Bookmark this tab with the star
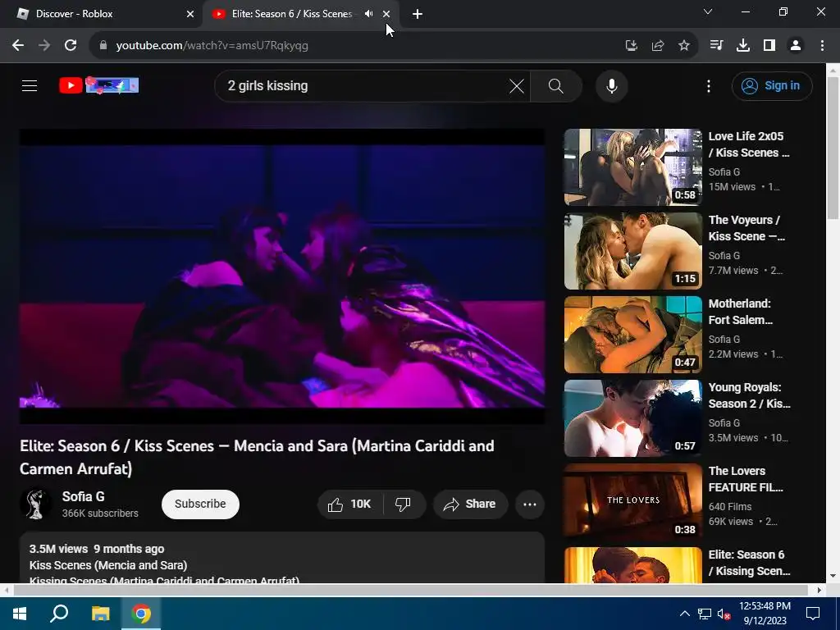The image size is (840, 630). coord(684,46)
